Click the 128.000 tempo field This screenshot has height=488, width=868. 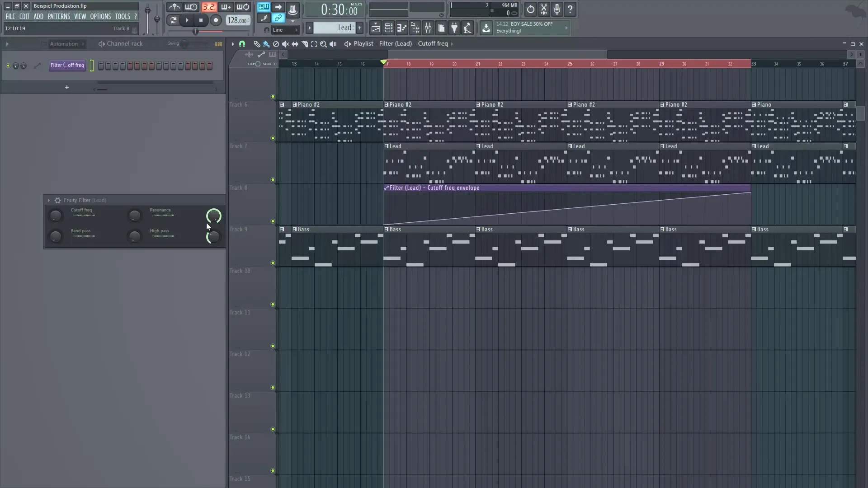[237, 20]
